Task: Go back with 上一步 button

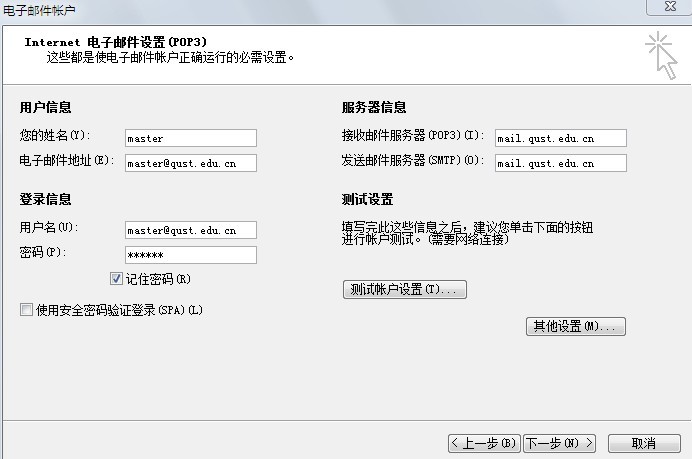Action: point(483,443)
